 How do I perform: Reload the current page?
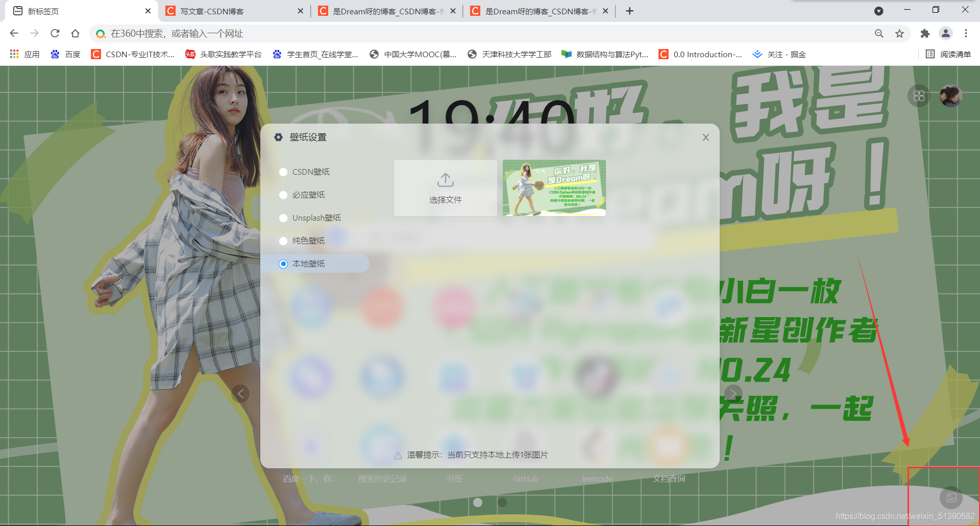click(55, 34)
